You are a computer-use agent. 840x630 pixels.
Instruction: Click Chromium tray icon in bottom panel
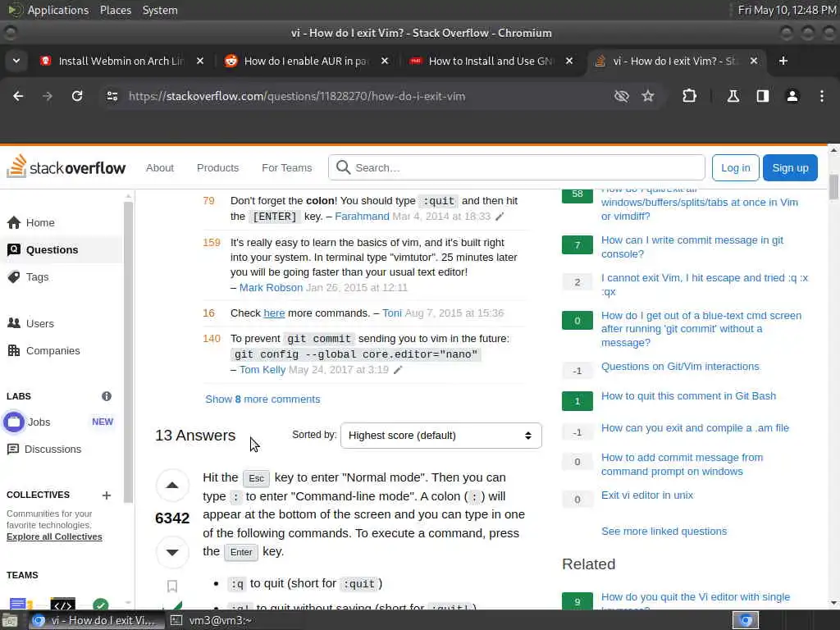746,620
